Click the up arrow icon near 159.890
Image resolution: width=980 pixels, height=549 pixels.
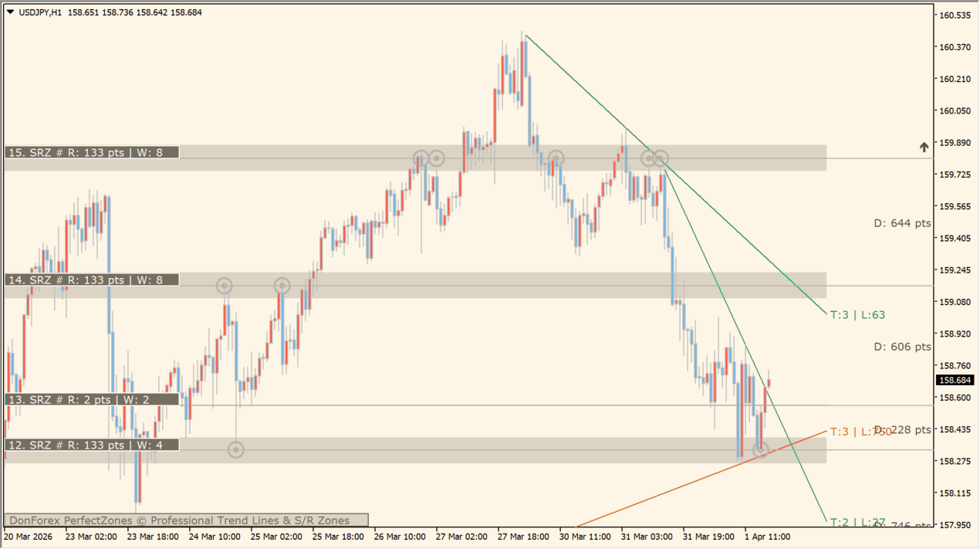coord(924,147)
